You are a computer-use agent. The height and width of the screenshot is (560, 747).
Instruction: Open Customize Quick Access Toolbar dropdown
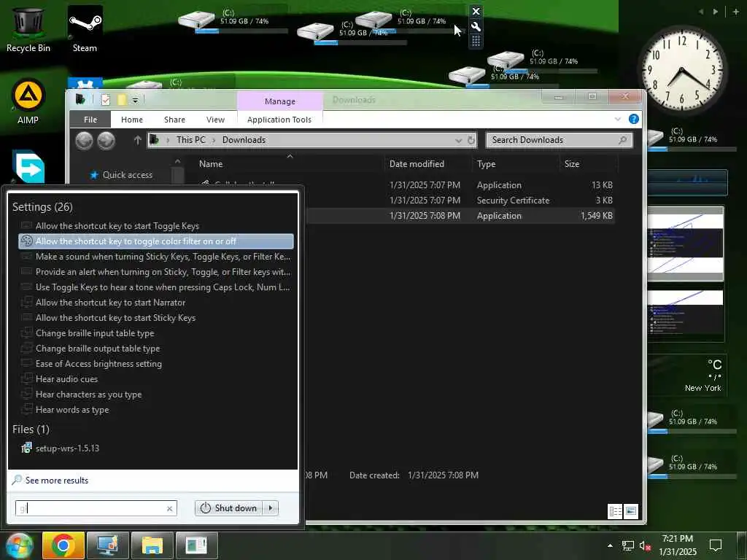(135, 100)
